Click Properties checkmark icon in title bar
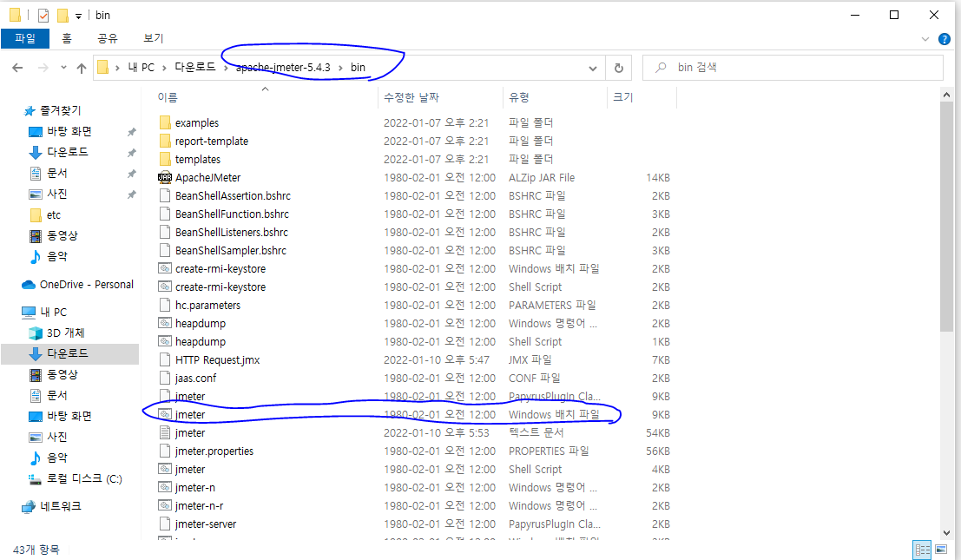 click(43, 16)
